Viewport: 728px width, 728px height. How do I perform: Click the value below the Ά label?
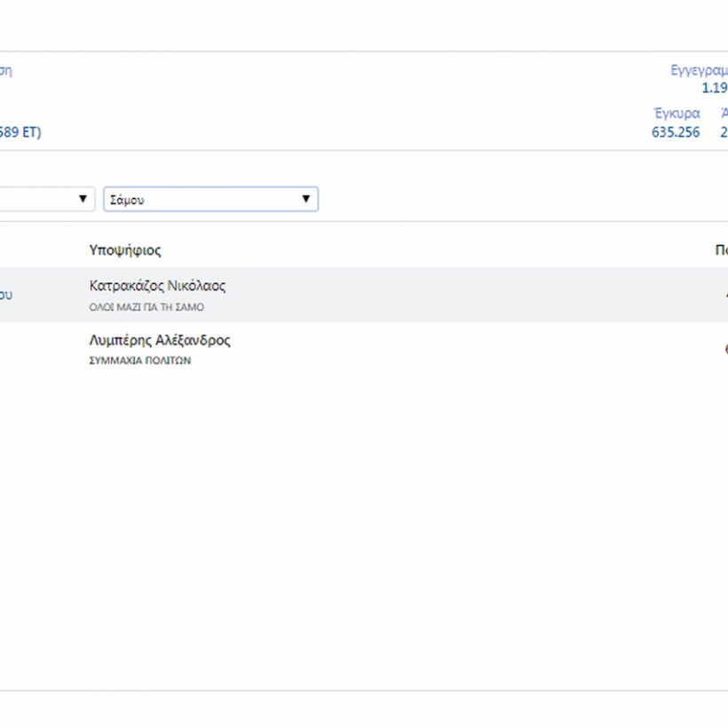(723, 132)
